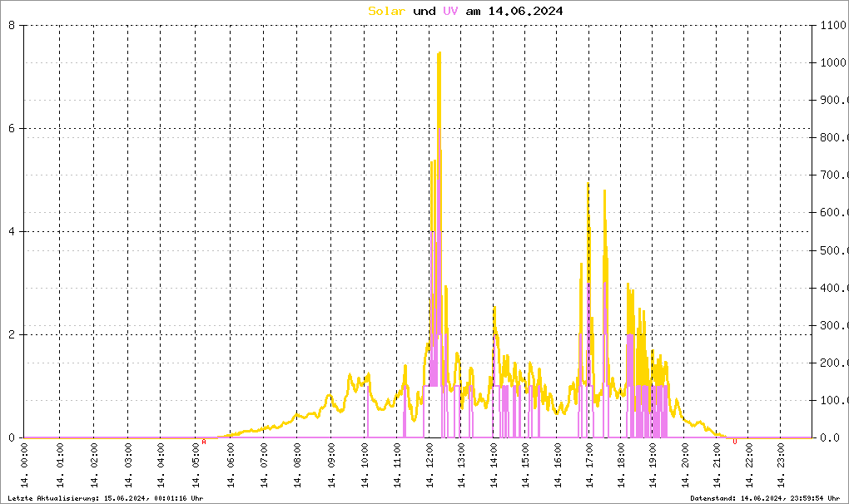Click the 14. 17:00 time axis label
This screenshot has height=504, width=849.
click(589, 465)
